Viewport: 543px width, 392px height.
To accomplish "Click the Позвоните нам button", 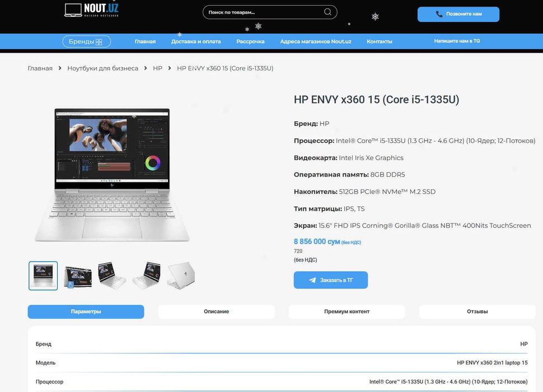I will (458, 14).
